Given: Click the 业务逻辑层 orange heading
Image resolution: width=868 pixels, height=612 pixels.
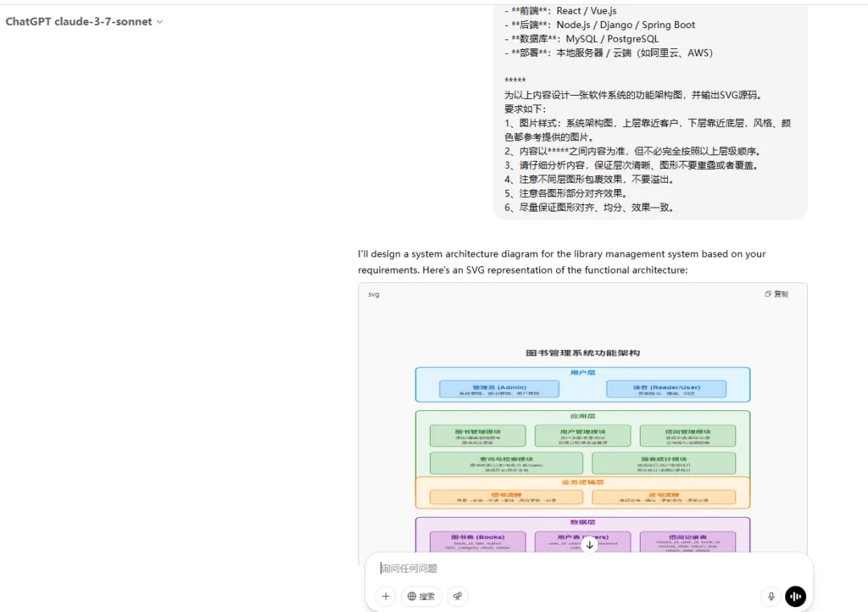Looking at the screenshot, I should coord(583,483).
